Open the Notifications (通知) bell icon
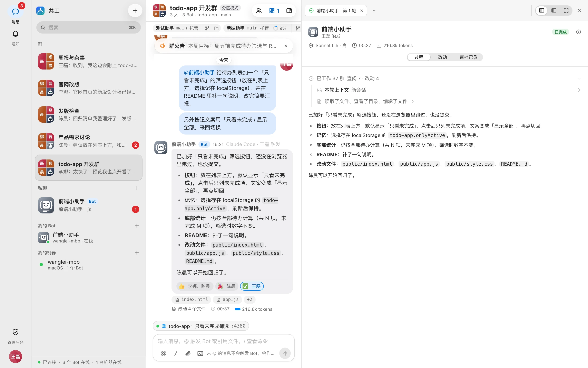 coord(15,34)
